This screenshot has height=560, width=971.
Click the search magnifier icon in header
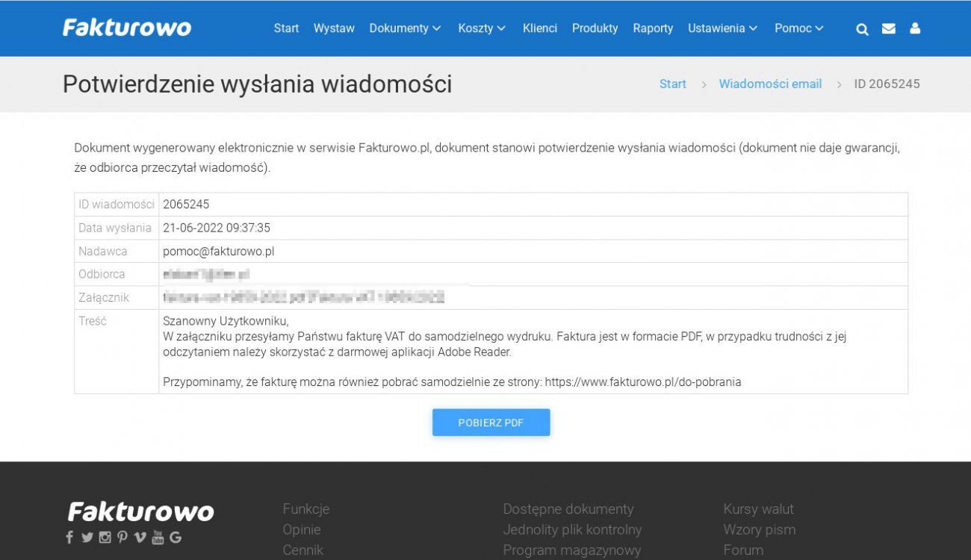pos(862,29)
